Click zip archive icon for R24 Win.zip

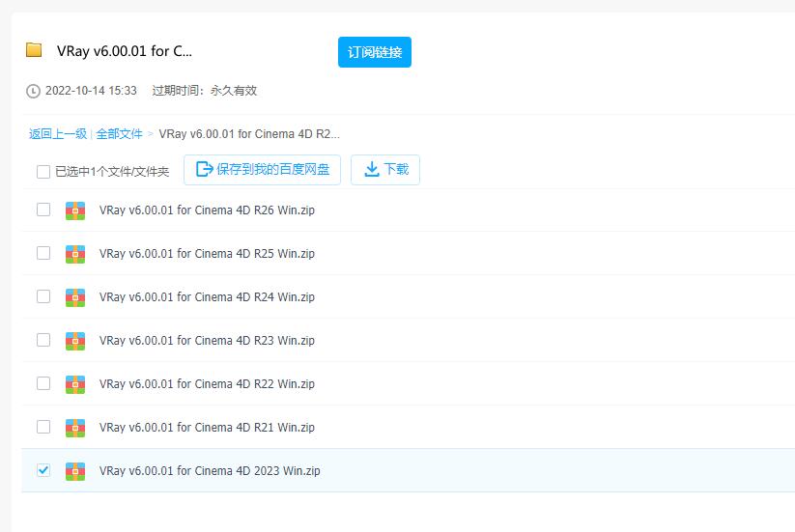click(x=75, y=298)
